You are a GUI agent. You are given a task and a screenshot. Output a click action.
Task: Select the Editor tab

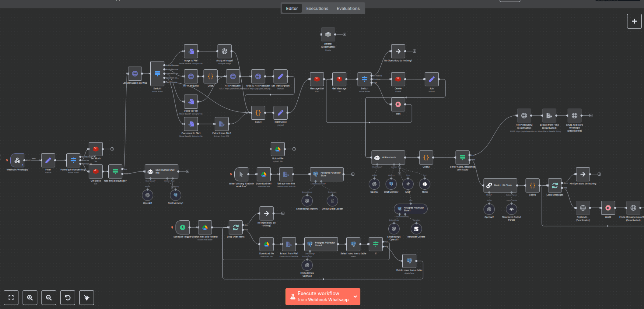click(292, 8)
